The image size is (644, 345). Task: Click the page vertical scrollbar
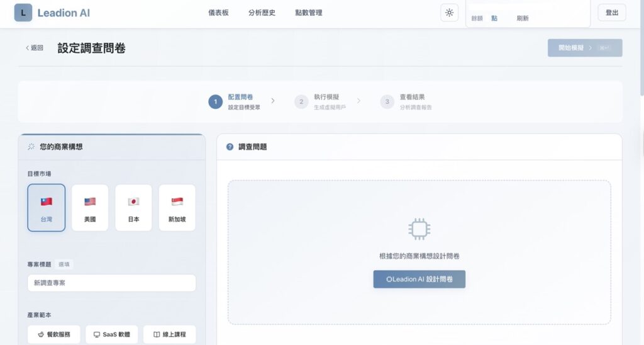[x=641, y=47]
